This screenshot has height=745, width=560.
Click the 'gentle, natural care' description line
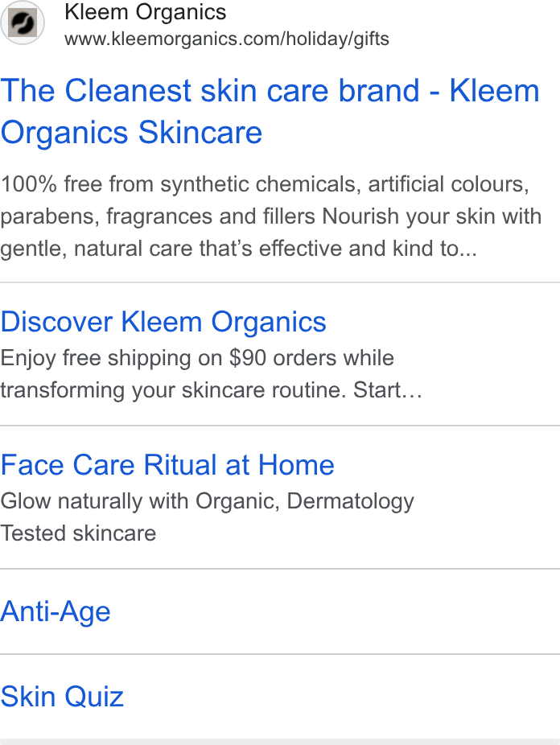click(x=238, y=249)
